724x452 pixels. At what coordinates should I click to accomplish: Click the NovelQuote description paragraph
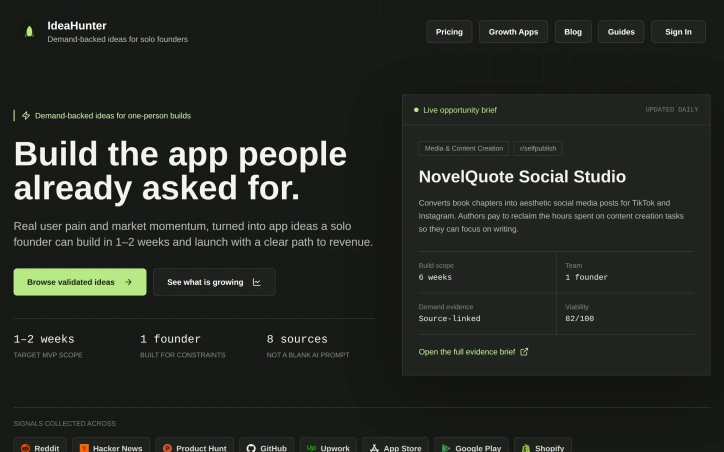pos(551,216)
